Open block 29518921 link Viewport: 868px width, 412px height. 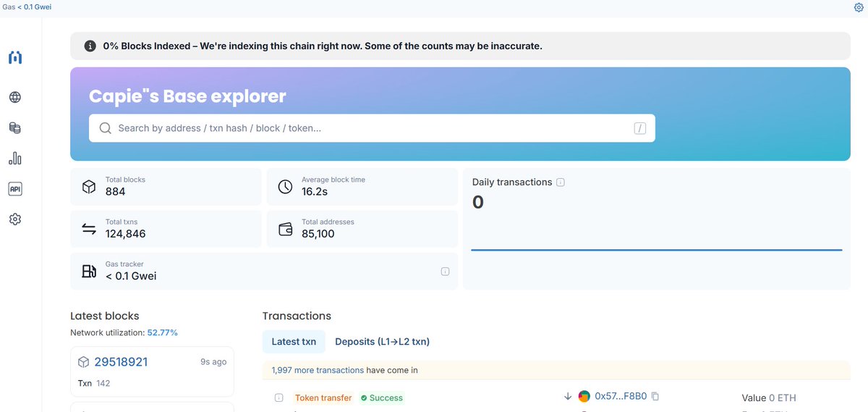click(121, 362)
